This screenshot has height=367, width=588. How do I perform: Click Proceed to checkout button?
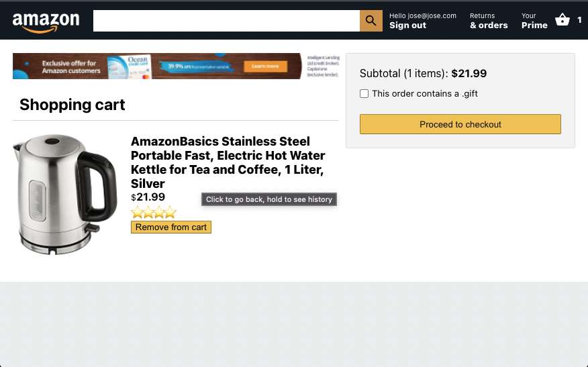460,124
